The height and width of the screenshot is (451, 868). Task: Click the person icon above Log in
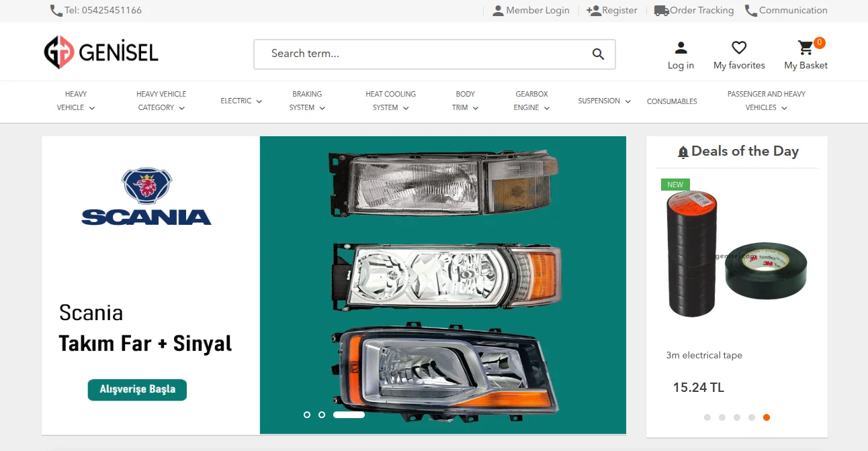[x=680, y=46]
